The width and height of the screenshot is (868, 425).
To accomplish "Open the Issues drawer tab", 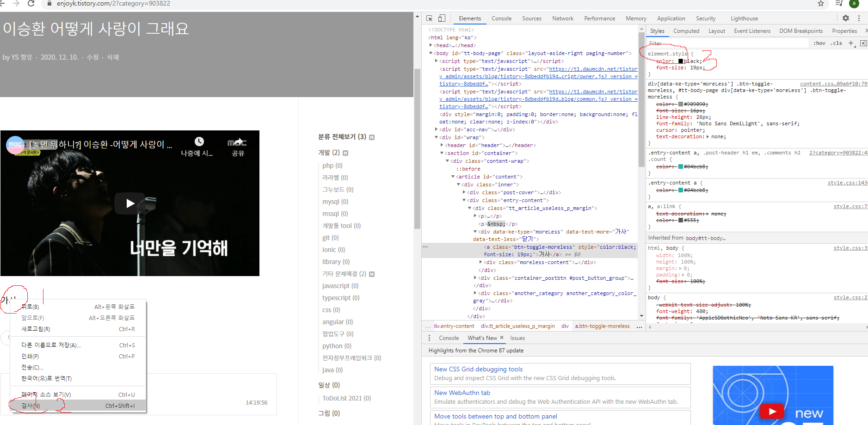I will click(517, 338).
